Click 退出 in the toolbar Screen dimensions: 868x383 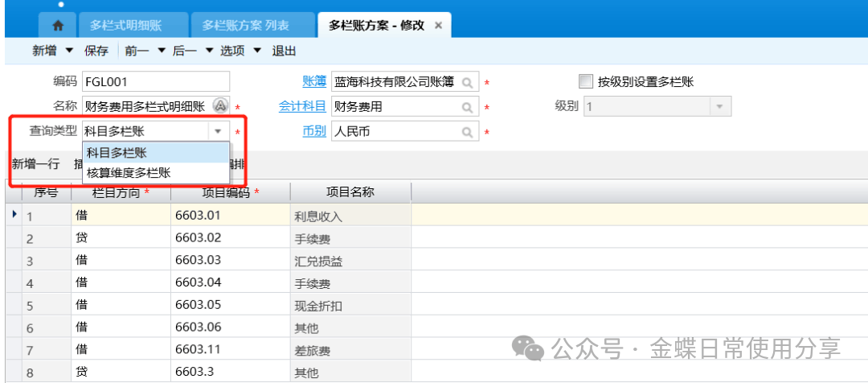pos(284,51)
